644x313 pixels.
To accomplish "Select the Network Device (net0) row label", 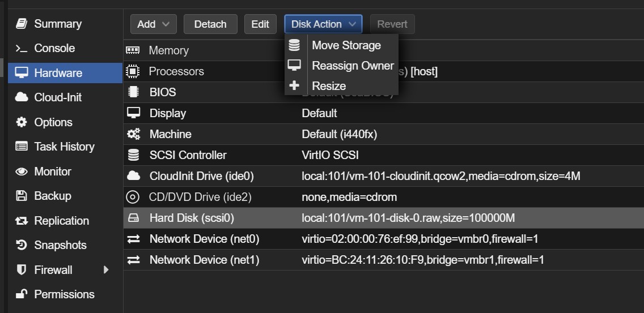I will [205, 239].
